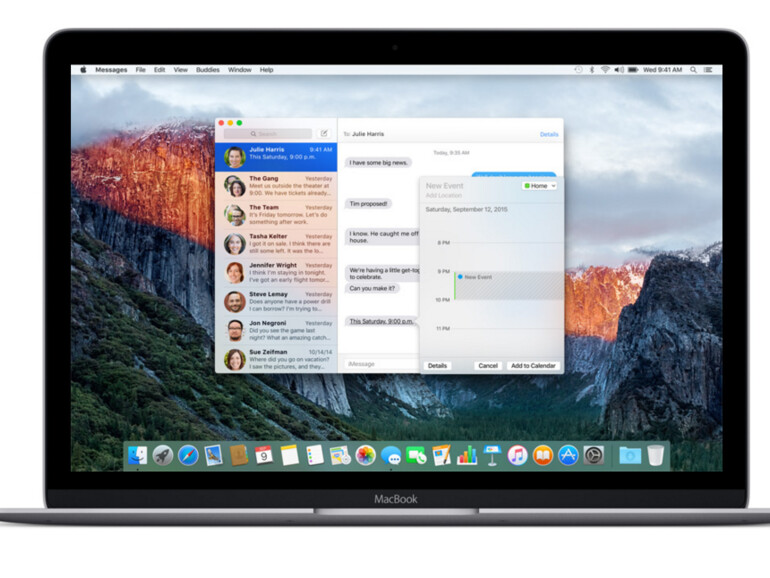Click battery status icon
This screenshot has width=770, height=578.
[633, 70]
